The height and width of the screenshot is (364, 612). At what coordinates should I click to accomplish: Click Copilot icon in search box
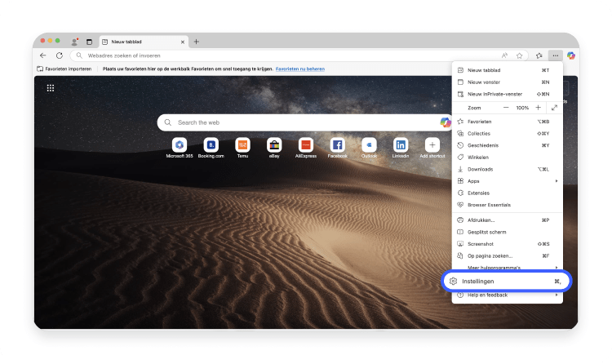[446, 122]
